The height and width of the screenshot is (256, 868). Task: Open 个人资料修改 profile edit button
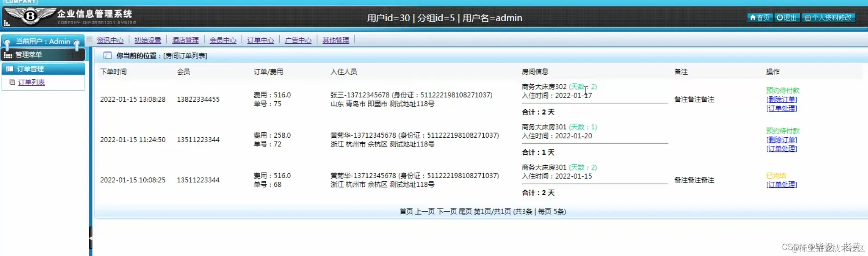[x=828, y=17]
